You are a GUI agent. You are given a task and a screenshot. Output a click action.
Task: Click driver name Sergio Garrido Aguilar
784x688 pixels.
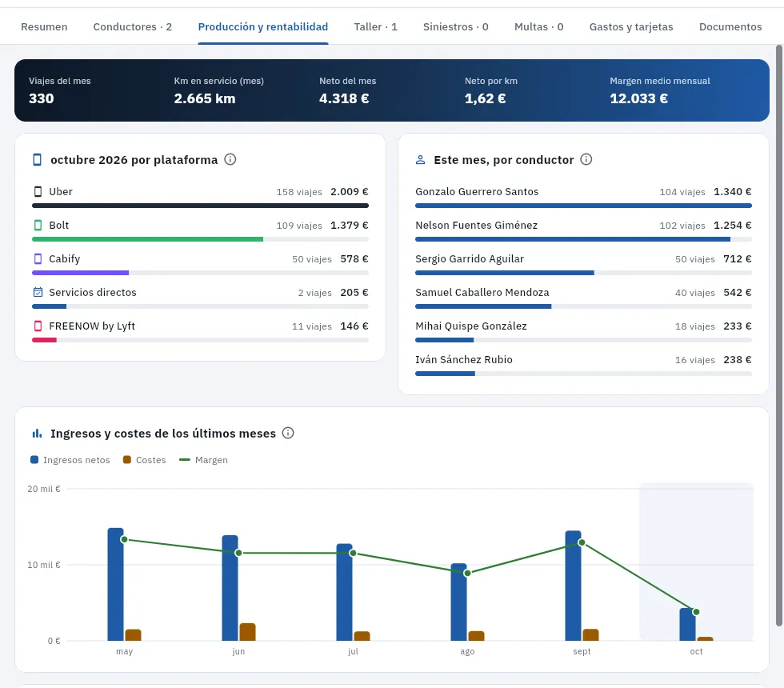point(470,258)
